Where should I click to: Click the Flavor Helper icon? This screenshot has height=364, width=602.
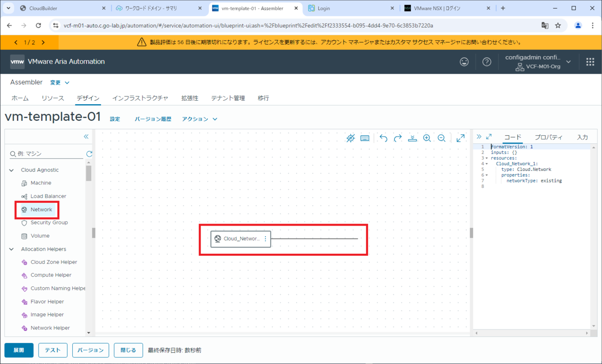pos(24,302)
